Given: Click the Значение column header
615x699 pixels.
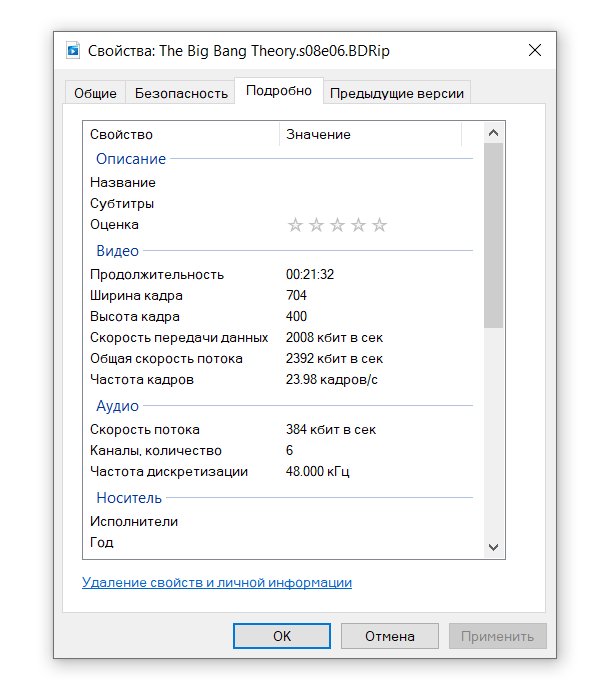Looking at the screenshot, I should 371,134.
